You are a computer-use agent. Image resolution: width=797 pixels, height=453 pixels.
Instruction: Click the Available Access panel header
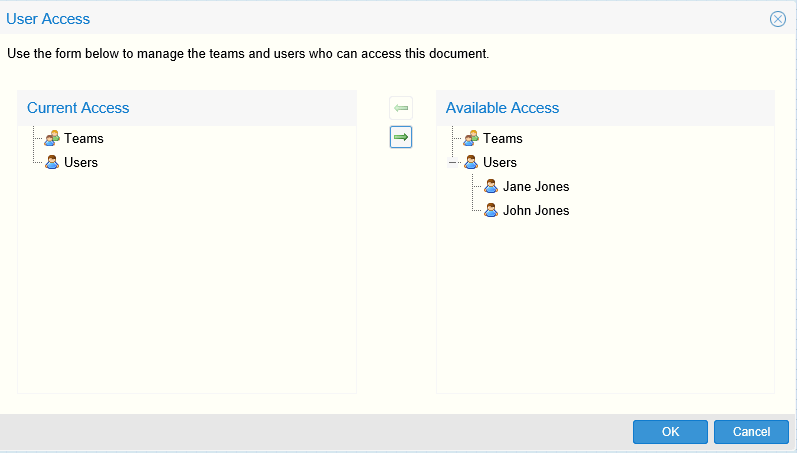click(502, 108)
